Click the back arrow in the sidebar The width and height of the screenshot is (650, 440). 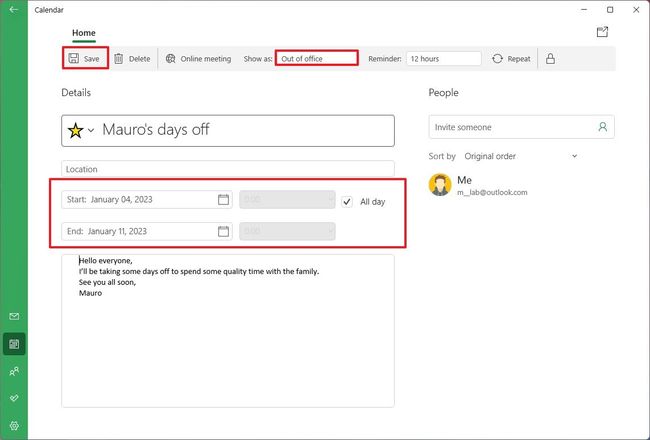click(x=13, y=9)
